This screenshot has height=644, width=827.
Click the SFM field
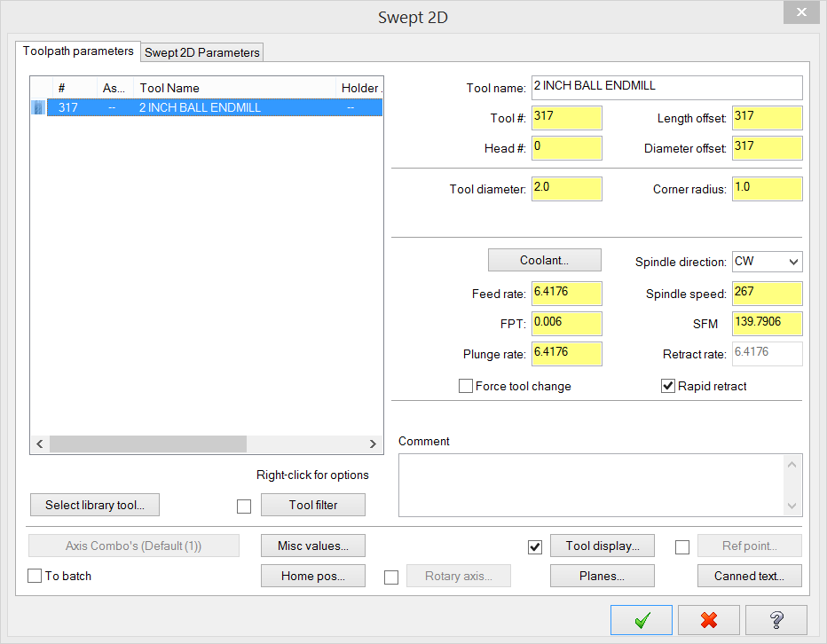[x=768, y=323]
